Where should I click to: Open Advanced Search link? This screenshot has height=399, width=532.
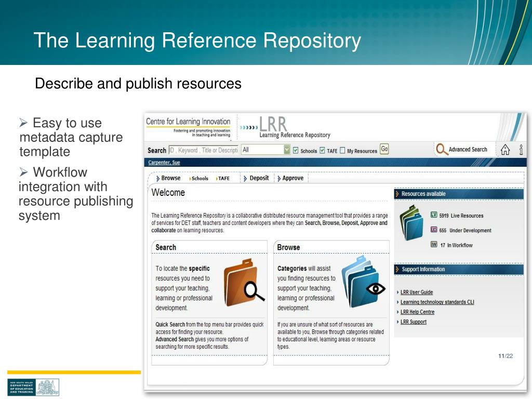pos(468,150)
